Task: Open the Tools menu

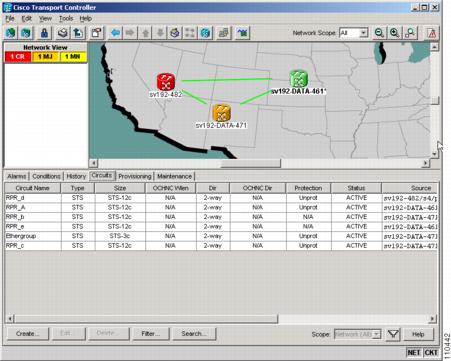Action: (66, 18)
